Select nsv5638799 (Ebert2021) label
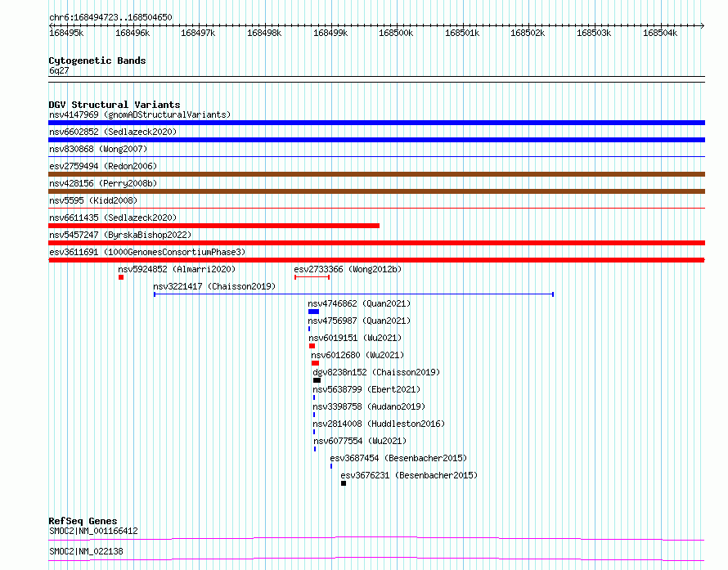Viewport: 728px width, 570px height. pyautogui.click(x=366, y=389)
